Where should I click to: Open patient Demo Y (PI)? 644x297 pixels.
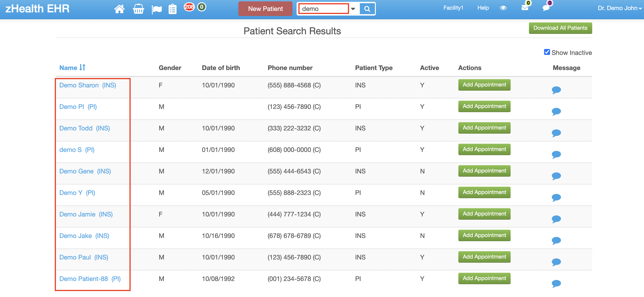[x=77, y=192]
